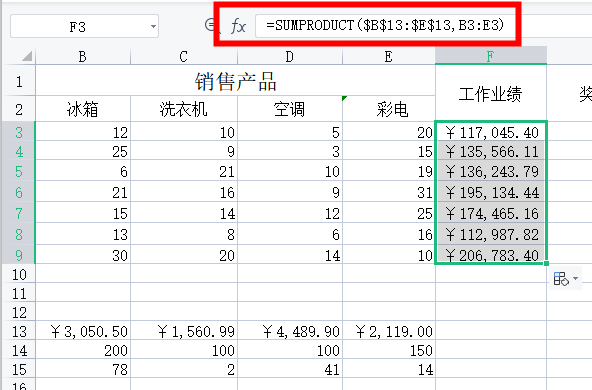Open the Auto Fill Options button
This screenshot has width=592, height=390.
(565, 279)
